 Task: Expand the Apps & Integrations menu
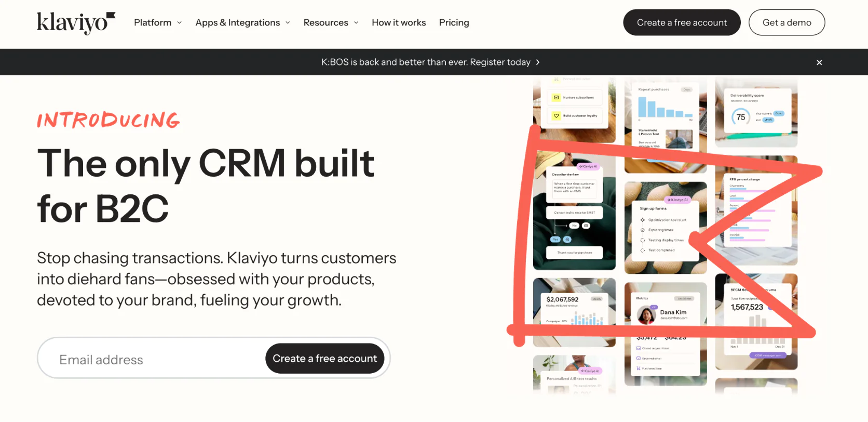click(x=242, y=23)
